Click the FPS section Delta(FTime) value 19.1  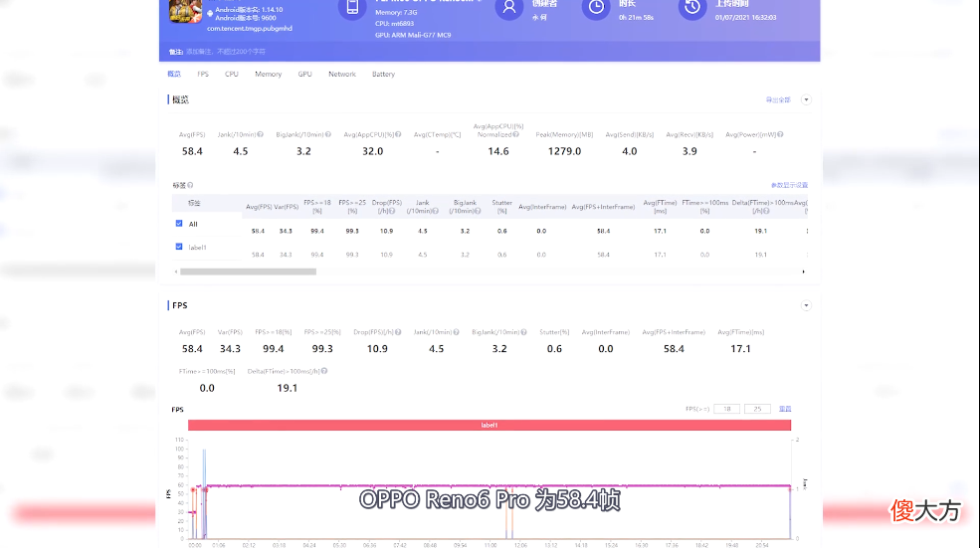point(287,388)
